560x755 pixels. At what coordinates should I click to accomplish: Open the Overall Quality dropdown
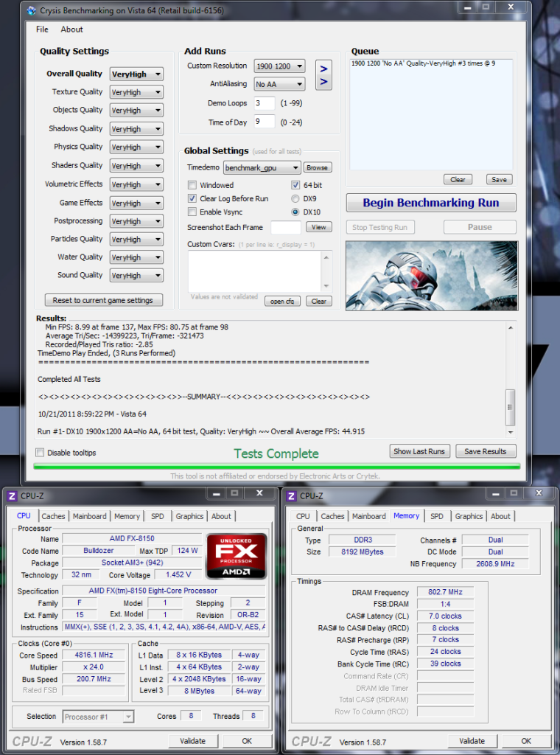(136, 74)
